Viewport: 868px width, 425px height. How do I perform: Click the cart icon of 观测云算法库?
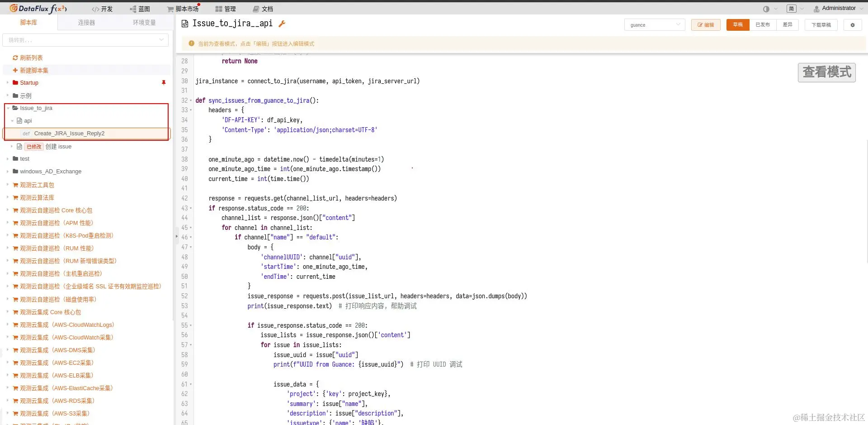[15, 198]
